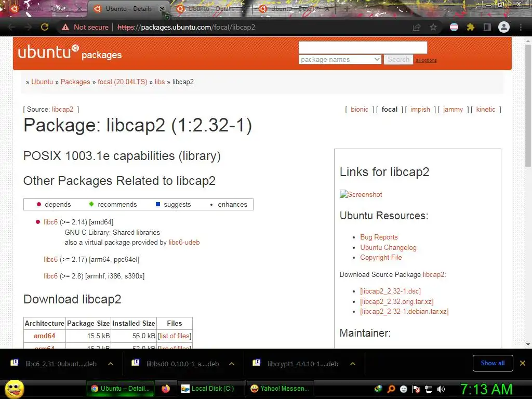532x399 pixels.
Task: Open libcap2 Download Source Package link
Action: [x=433, y=274]
